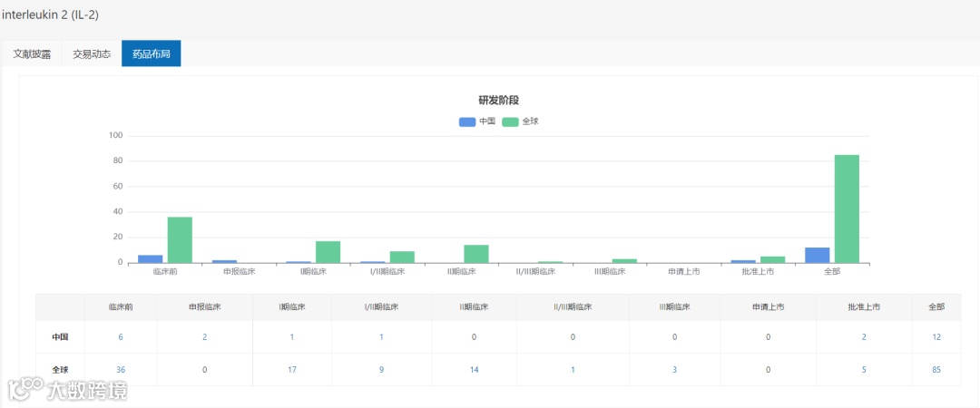Click the 全部 table column header
980x408 pixels.
click(x=936, y=306)
